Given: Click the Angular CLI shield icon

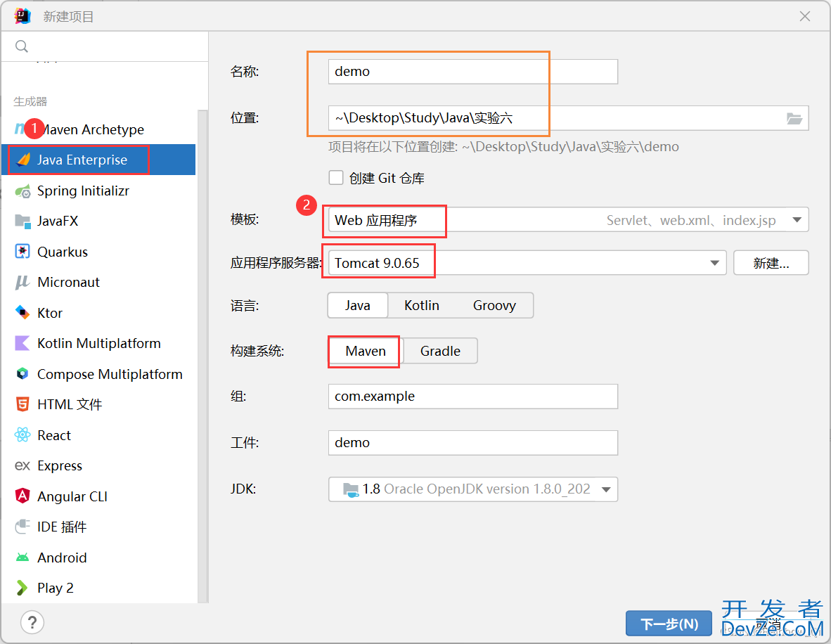Looking at the screenshot, I should tap(22, 496).
